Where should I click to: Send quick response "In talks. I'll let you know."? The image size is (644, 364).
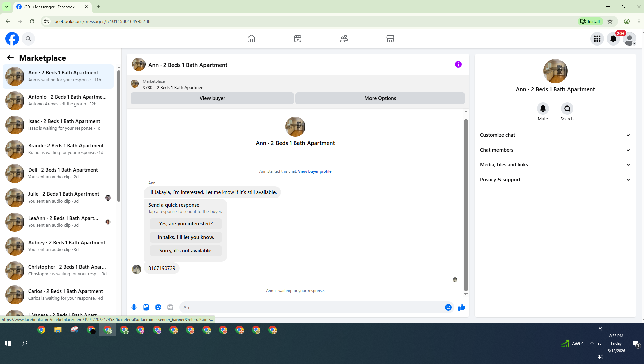[x=186, y=237]
